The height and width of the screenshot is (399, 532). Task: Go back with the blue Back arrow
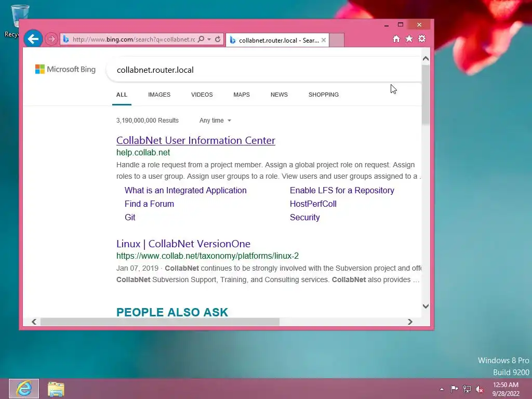pyautogui.click(x=33, y=39)
